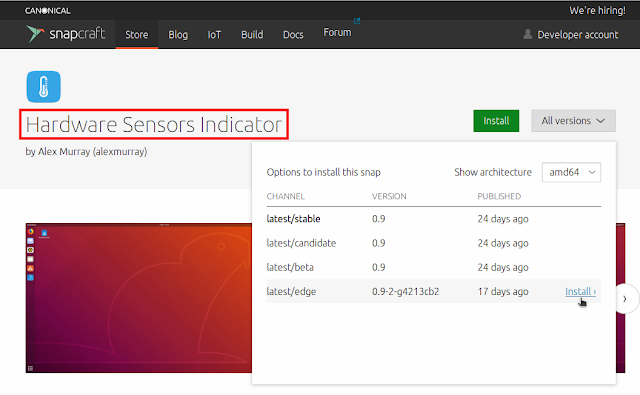Click the by Alex Murray (alexmurray) publisher text

pos(86,151)
